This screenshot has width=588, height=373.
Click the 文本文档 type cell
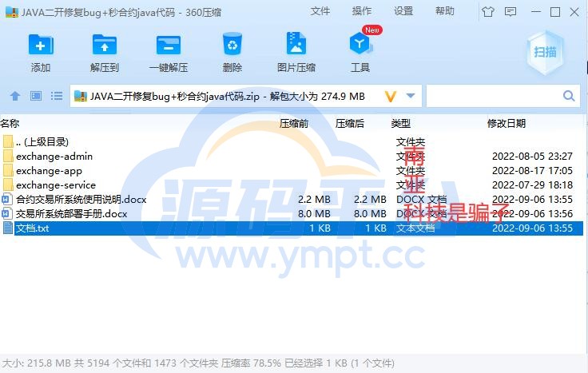coord(415,228)
